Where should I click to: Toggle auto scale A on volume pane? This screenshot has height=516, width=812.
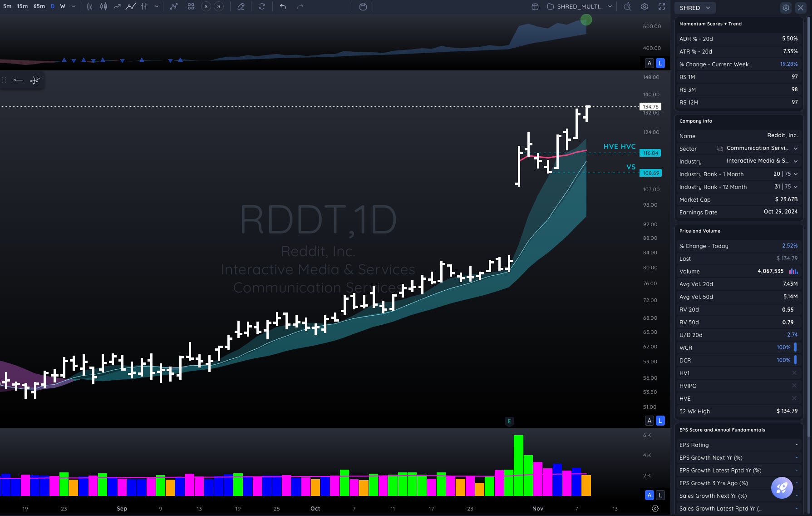[x=650, y=495]
